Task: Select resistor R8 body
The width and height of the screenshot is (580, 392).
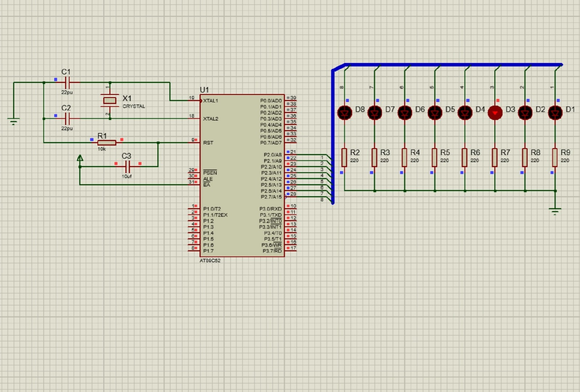Action: coord(525,157)
